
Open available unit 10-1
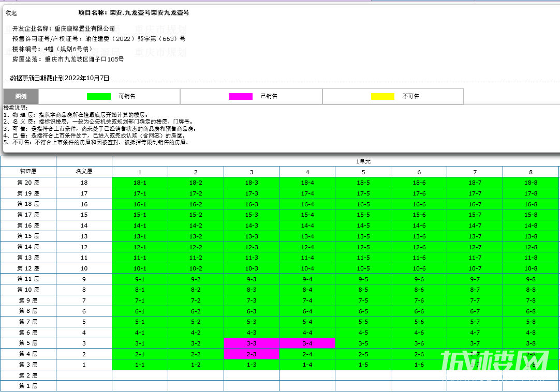pyautogui.click(x=140, y=268)
